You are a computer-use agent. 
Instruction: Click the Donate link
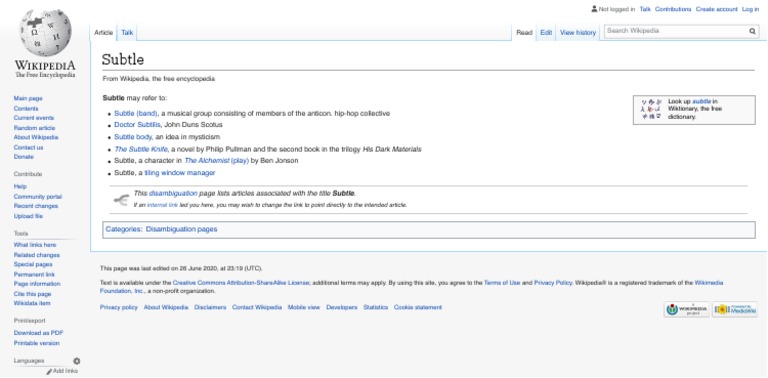coord(24,157)
